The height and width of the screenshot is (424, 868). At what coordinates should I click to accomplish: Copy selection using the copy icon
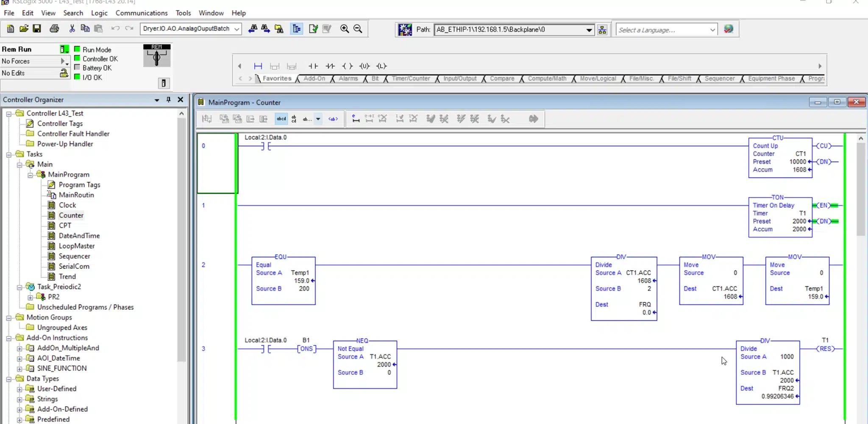[85, 29]
